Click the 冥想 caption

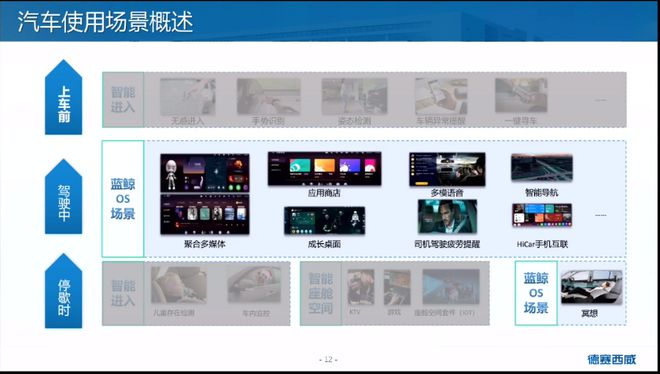tap(589, 313)
